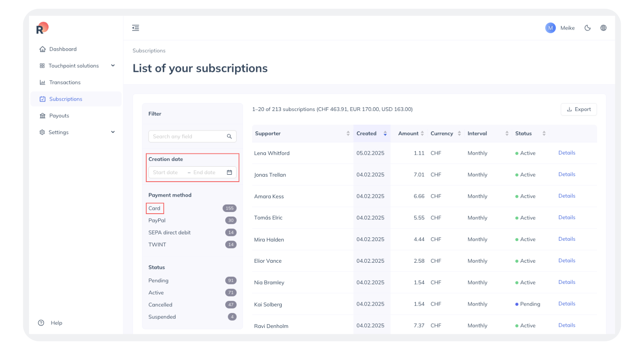The height and width of the screenshot is (350, 644).
Task: Click the Help question mark icon
Action: click(x=41, y=323)
